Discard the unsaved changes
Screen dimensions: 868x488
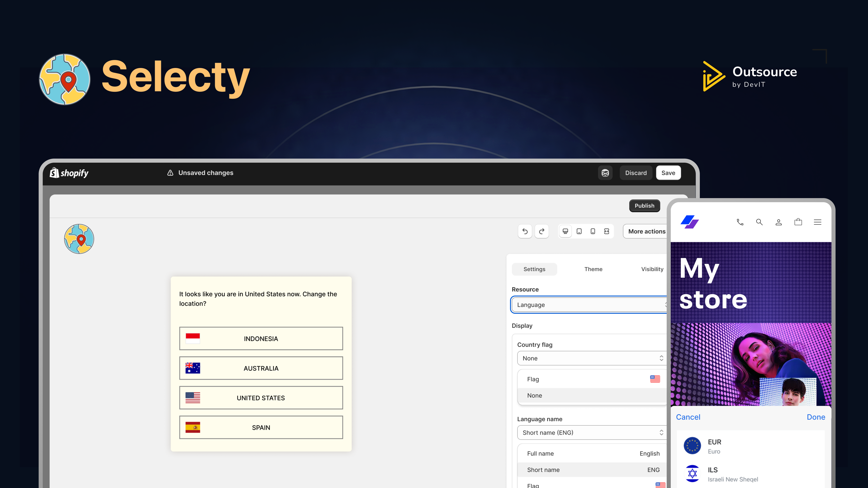coord(635,173)
